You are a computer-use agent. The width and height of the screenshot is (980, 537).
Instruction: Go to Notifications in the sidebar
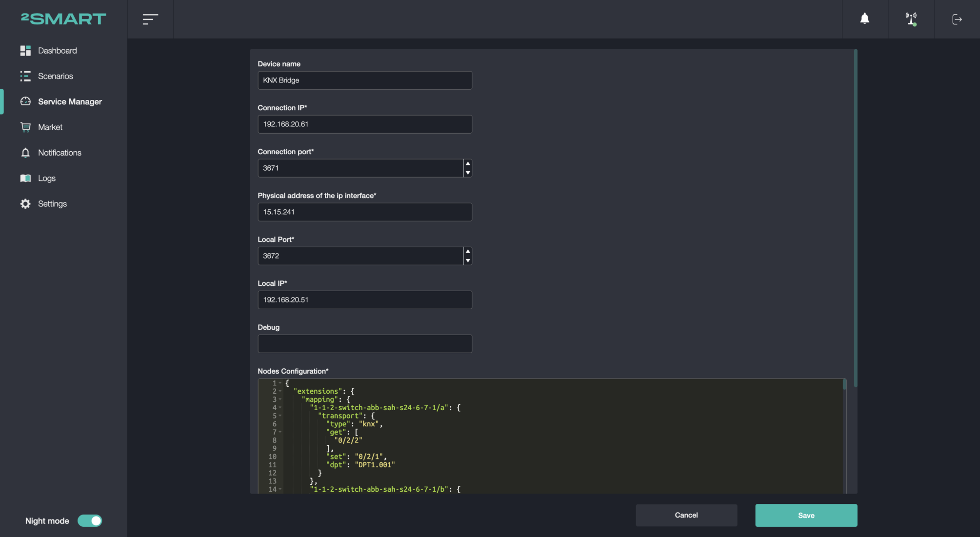[60, 153]
